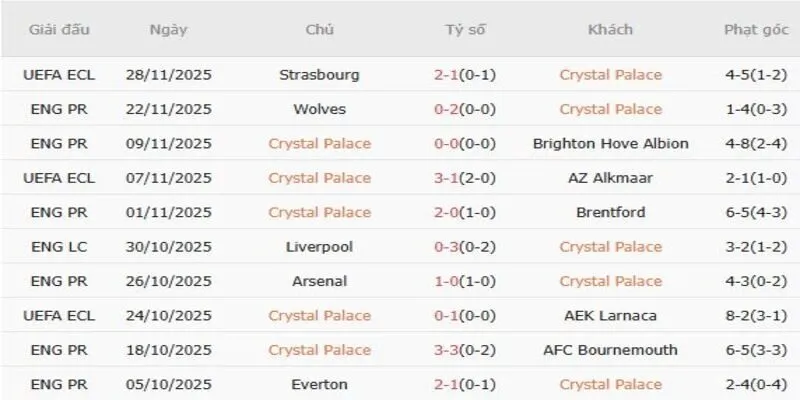The height and width of the screenshot is (400, 800).
Task: Click the 2-1(0-1) score for Strasbourg match
Action: 465,75
